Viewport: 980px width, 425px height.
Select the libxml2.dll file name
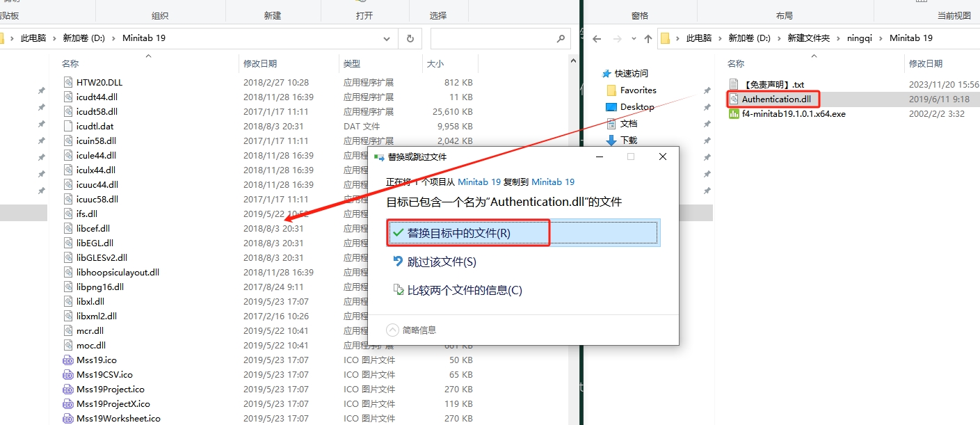(x=97, y=316)
